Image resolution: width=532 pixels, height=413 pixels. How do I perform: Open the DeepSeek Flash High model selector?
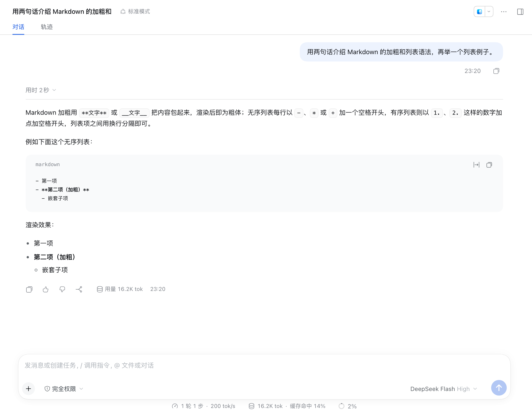(x=444, y=389)
